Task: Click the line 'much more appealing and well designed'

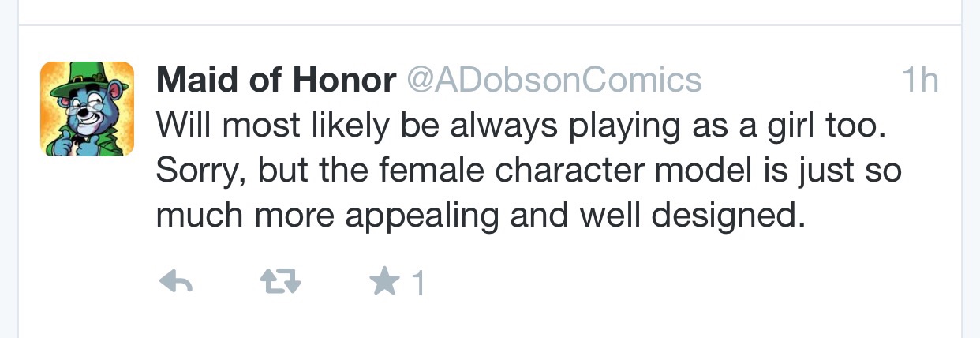Action: pyautogui.click(x=481, y=215)
